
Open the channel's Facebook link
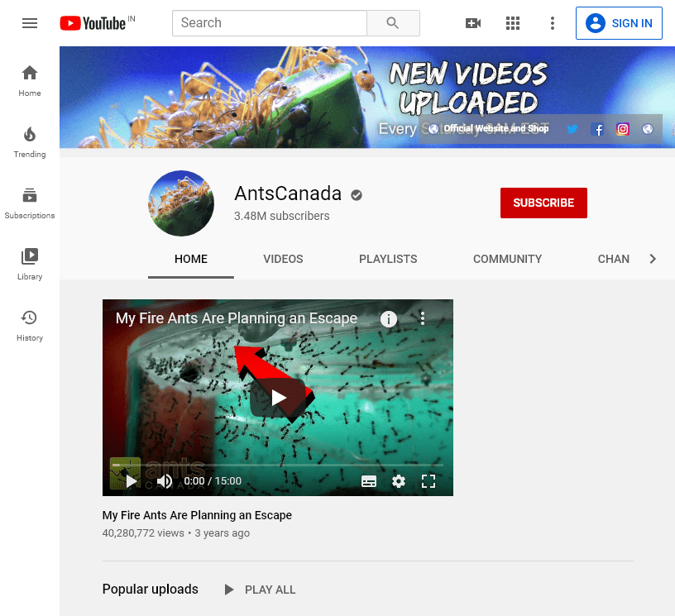pos(597,129)
